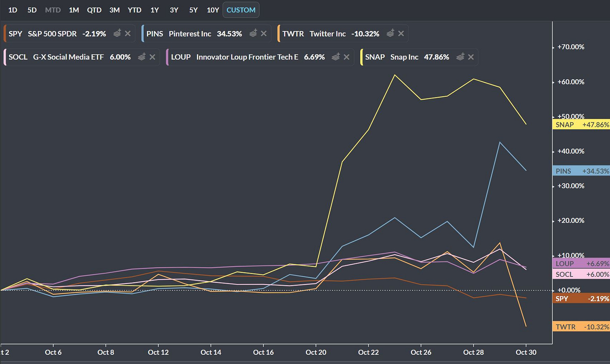
Task: Click Twitter Inc -10.32% legend text
Action: [344, 34]
